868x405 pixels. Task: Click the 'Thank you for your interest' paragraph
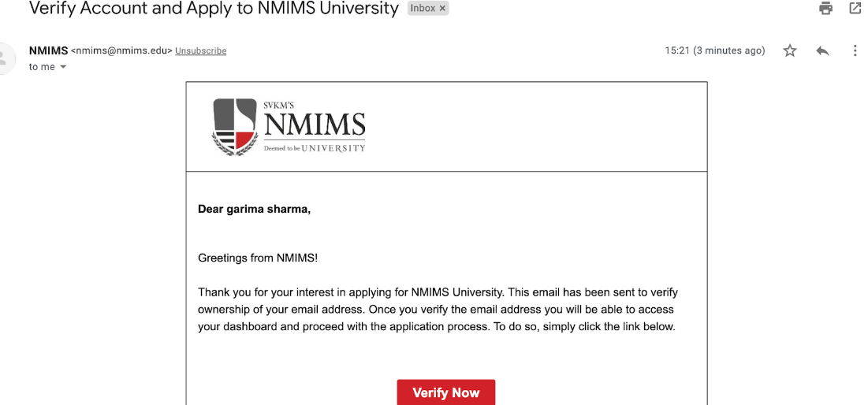click(x=438, y=310)
